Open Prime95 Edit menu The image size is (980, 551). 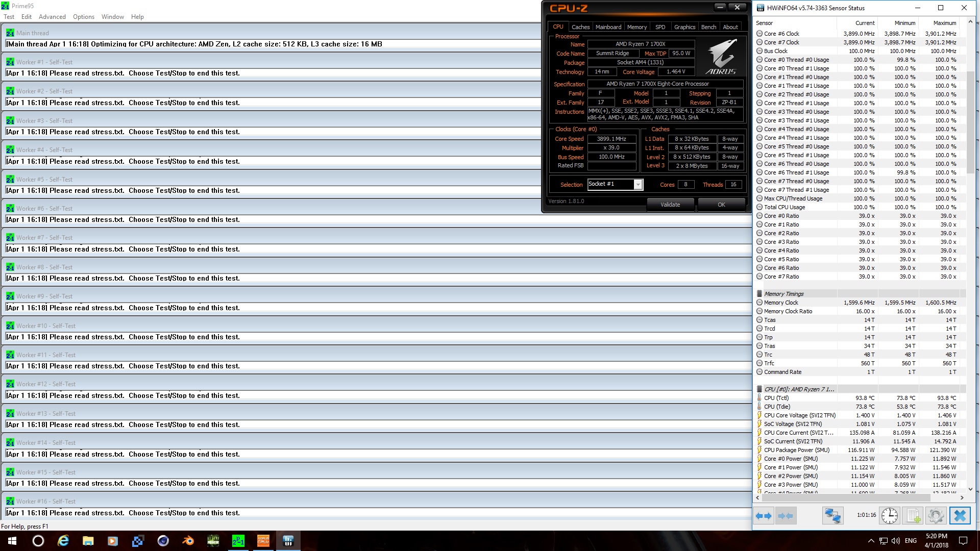tap(27, 17)
